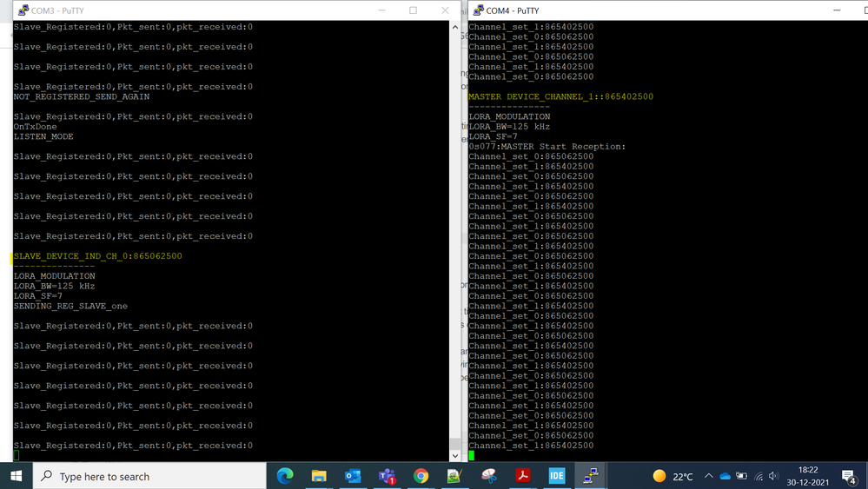
Task: Click the battery status tray icon
Action: coord(742,476)
